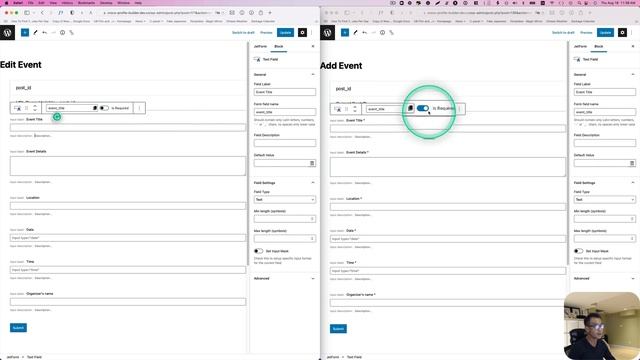Click Switch to draft in Add Event window

coord(563,33)
